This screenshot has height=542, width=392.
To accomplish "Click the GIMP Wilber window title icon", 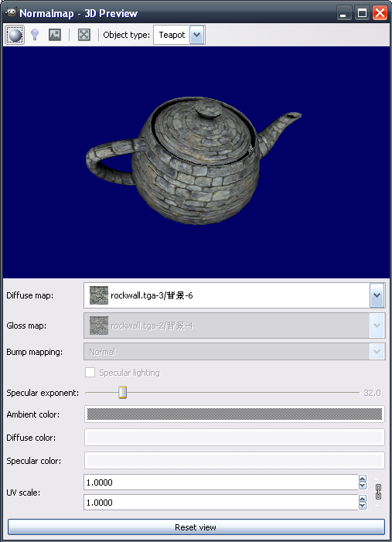I will [x=10, y=13].
